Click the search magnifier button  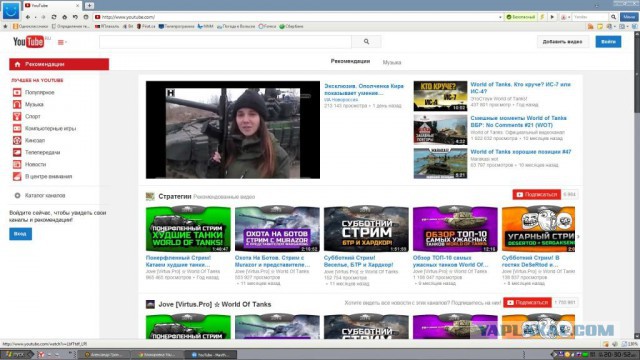click(366, 42)
